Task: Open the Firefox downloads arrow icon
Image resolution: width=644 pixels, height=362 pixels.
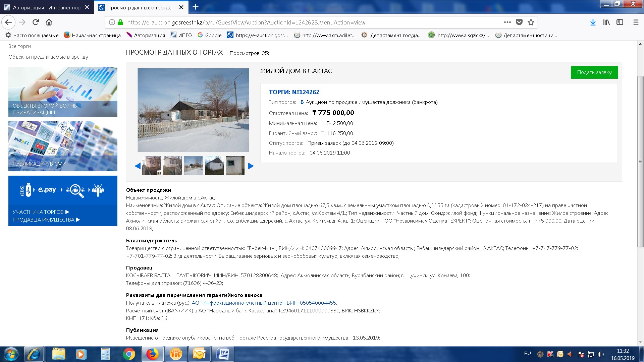Action: [593, 22]
